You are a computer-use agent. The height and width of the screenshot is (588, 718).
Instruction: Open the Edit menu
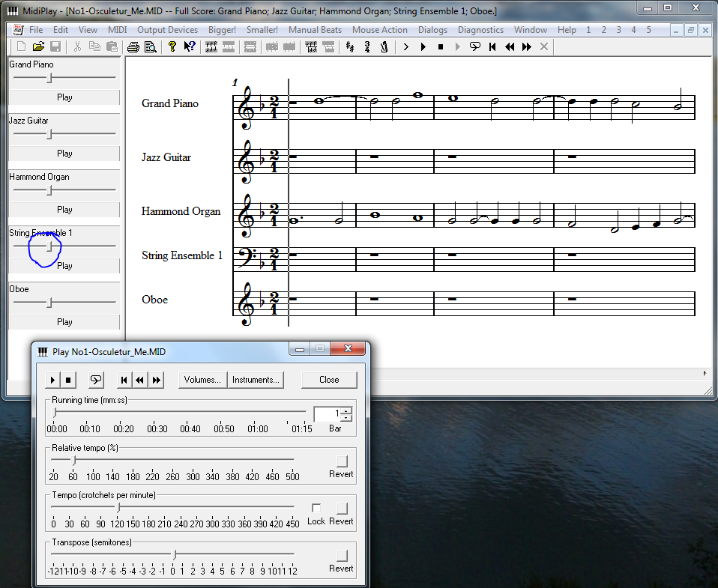point(61,30)
